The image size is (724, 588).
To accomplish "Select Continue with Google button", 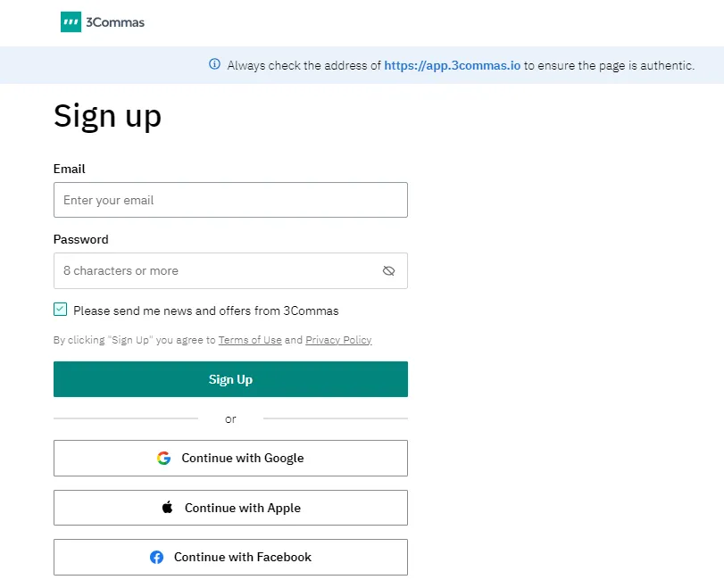I will coord(230,458).
